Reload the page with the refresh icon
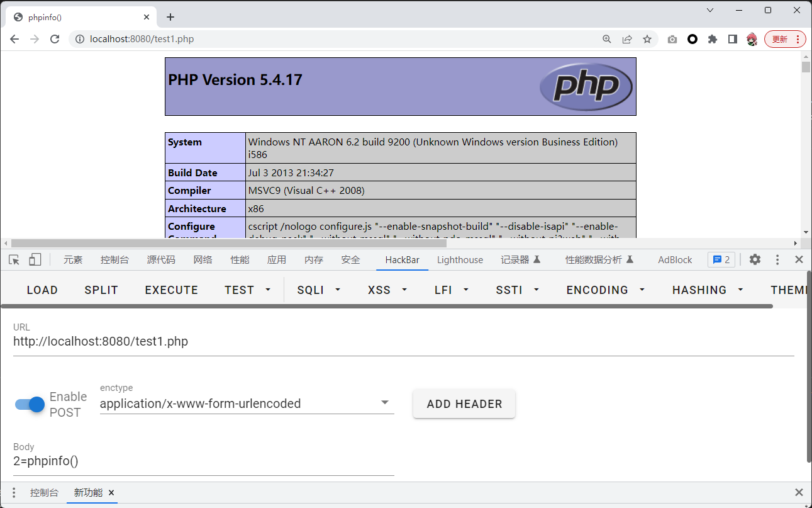 pos(55,39)
